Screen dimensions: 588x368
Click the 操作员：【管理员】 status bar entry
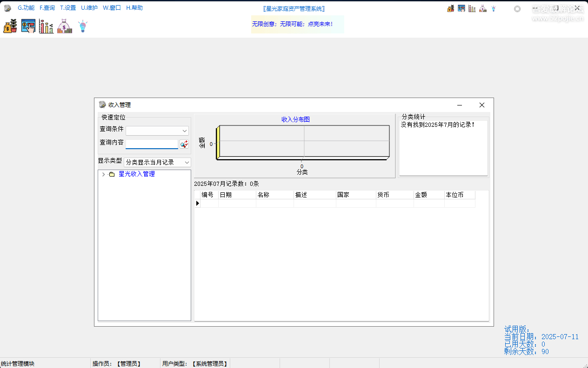[117, 364]
